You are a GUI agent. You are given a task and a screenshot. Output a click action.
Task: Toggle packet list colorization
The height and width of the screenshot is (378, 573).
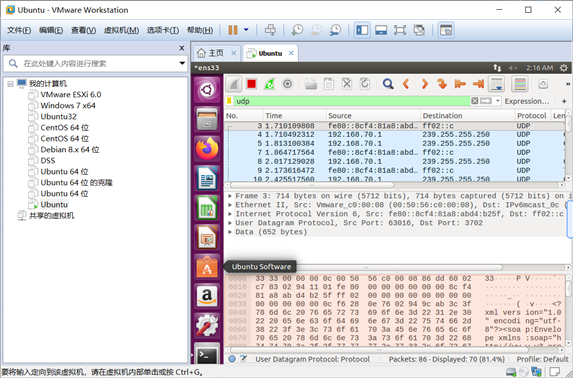coord(520,84)
